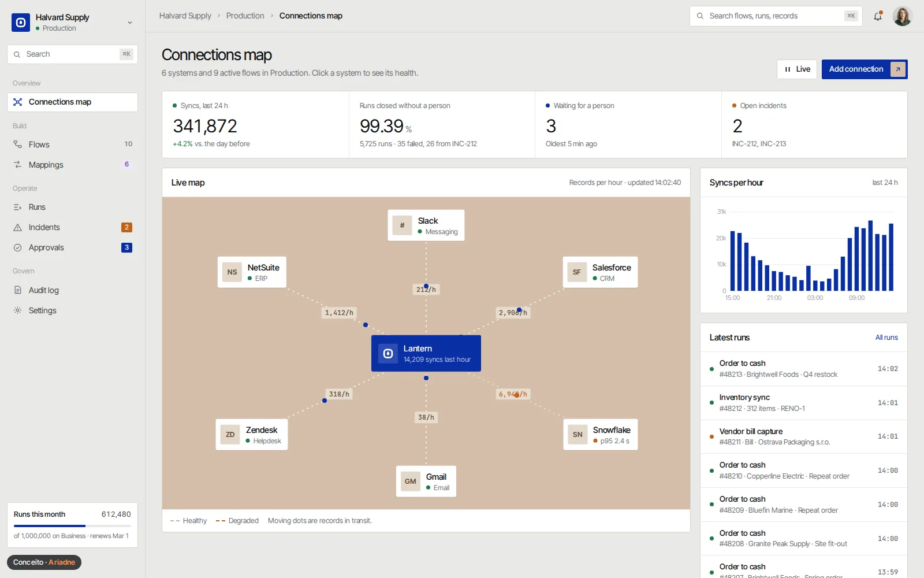Open the notifications bell
This screenshot has width=924, height=578.
click(x=878, y=16)
